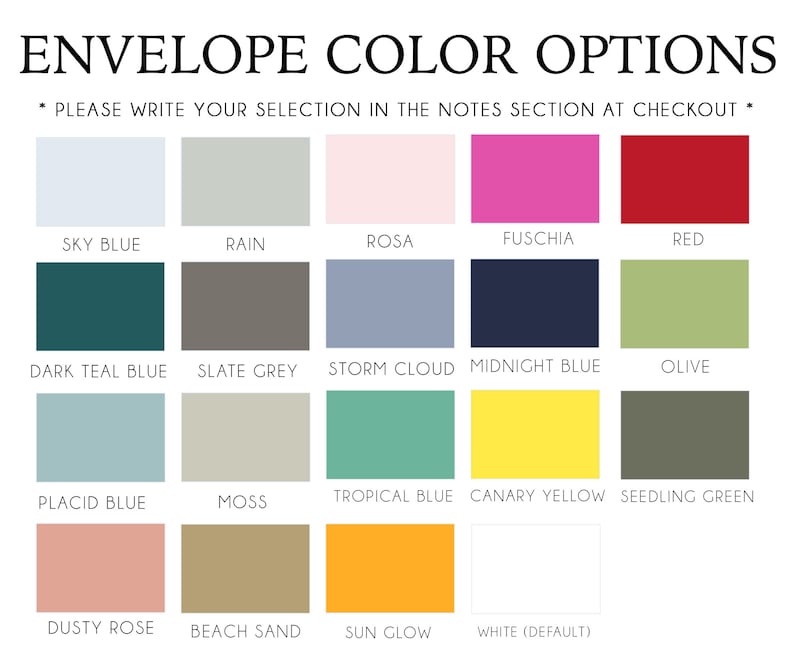This screenshot has width=794, height=650.
Task: Choose the Beach Sand swatch
Action: (245, 568)
